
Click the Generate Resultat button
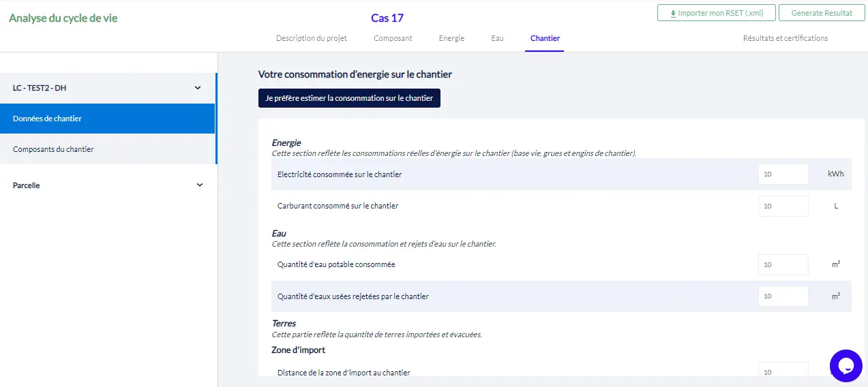[822, 13]
